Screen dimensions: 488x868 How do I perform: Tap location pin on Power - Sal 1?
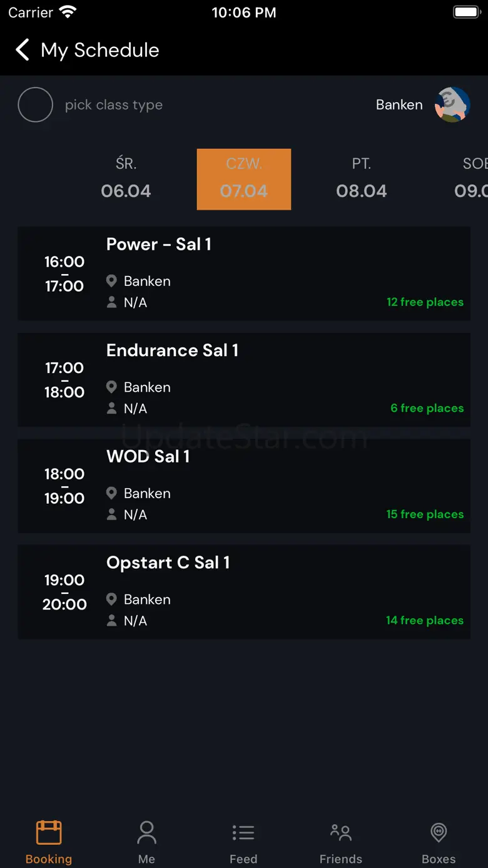112,281
